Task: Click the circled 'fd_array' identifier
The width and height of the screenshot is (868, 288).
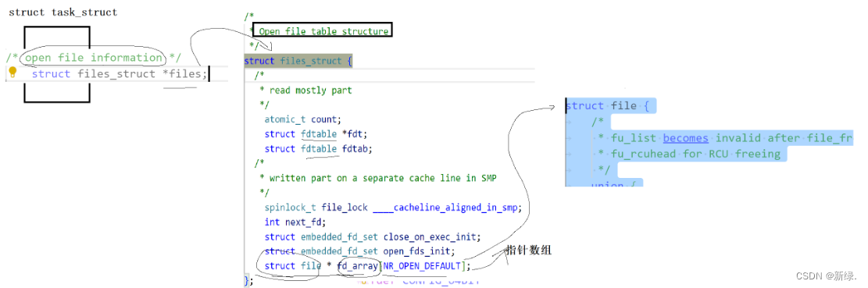Action: tap(357, 266)
